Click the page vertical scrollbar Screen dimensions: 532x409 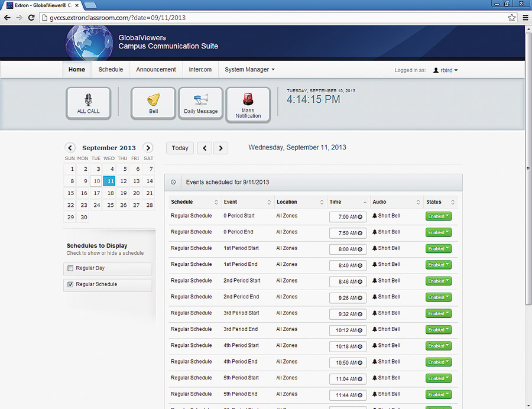coord(528,168)
